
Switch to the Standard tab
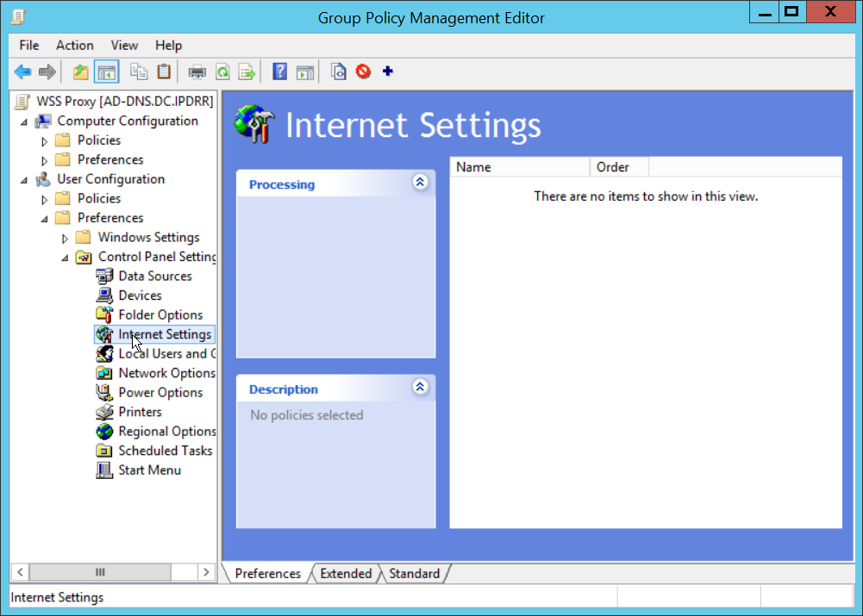click(x=414, y=574)
